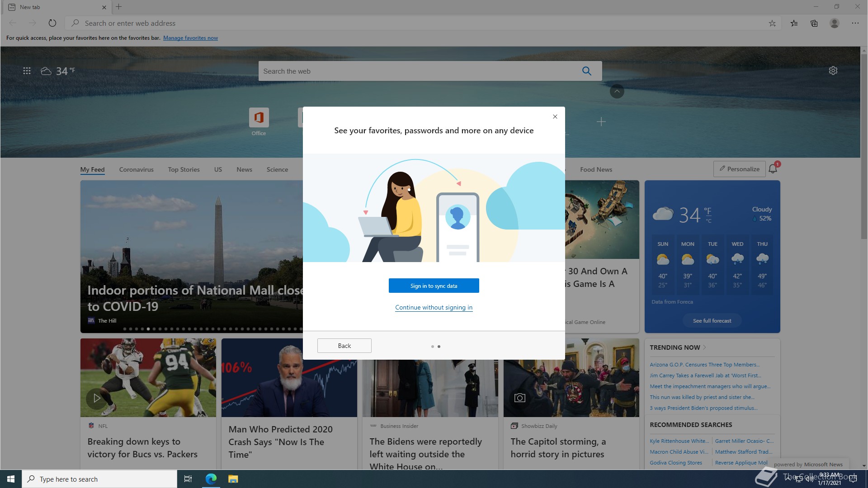Open a new tab with plus
868x488 pixels.
pos(119,7)
